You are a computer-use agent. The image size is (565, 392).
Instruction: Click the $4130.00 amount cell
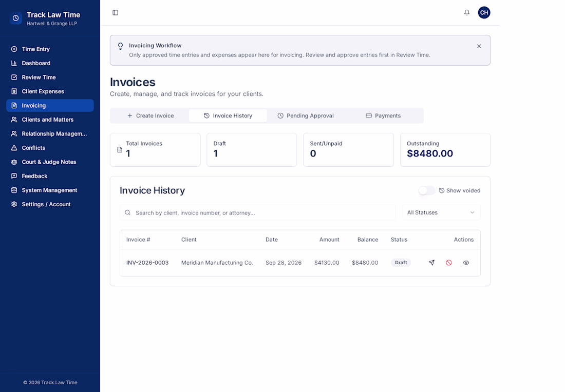(327, 263)
